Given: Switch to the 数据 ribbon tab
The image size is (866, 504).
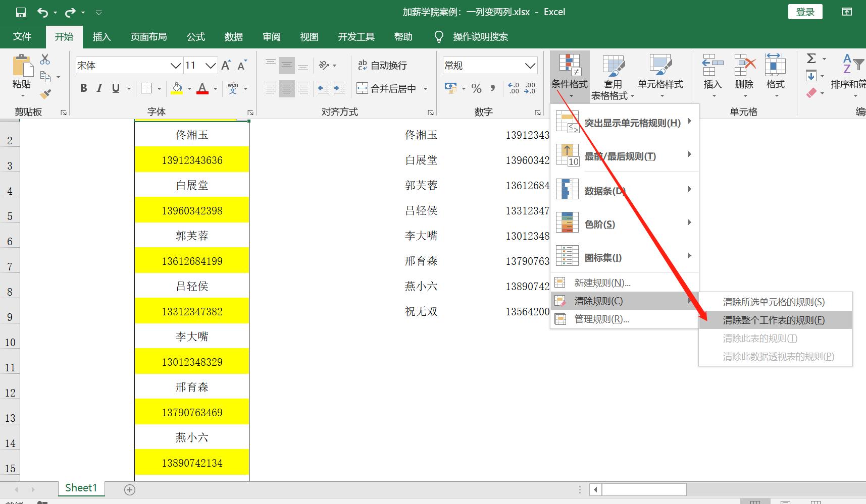Looking at the screenshot, I should coord(233,36).
